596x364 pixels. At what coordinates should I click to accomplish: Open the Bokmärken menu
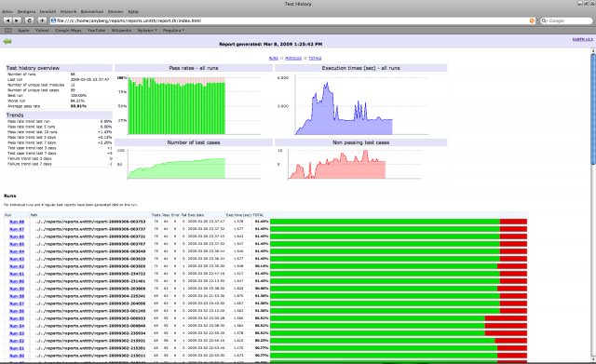(92, 12)
